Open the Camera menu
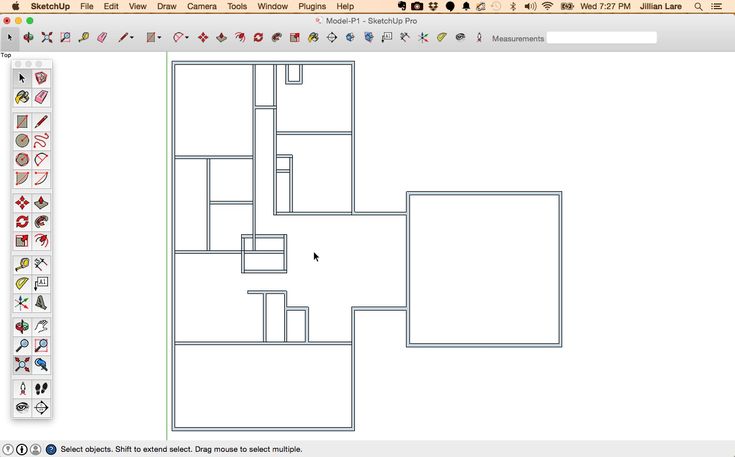735x457 pixels. (x=201, y=6)
